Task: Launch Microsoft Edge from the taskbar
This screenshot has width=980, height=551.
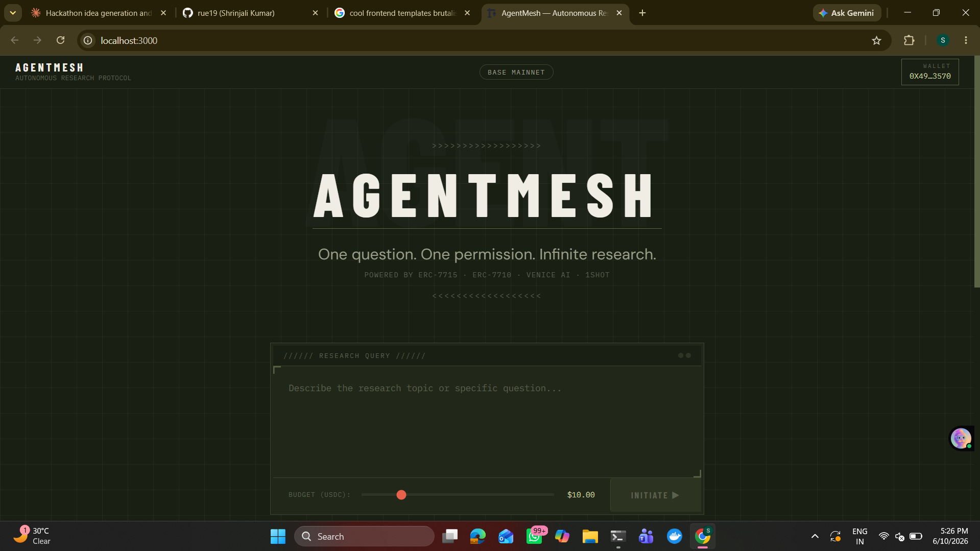Action: (x=478, y=536)
